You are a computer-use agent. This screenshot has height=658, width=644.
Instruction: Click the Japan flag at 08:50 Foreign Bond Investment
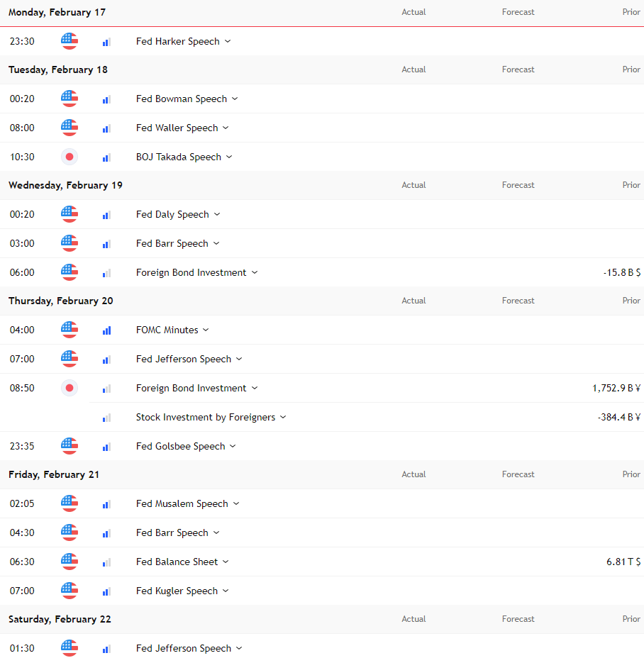pos(70,388)
